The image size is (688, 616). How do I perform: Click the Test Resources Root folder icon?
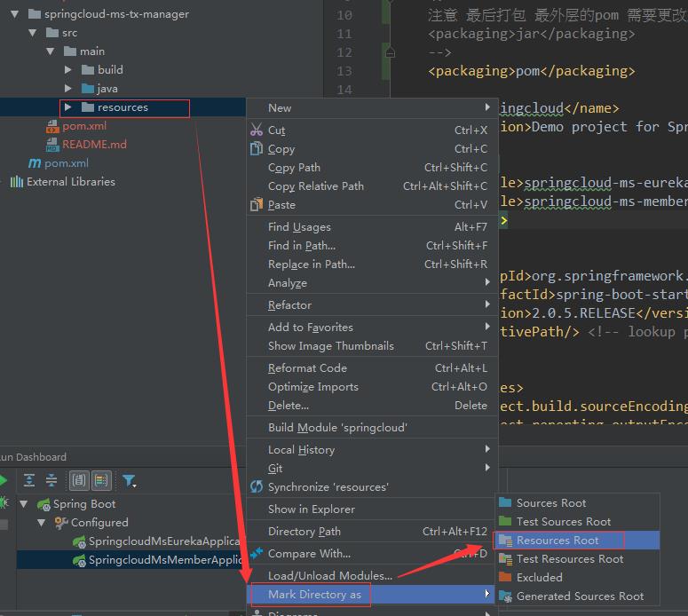505,559
